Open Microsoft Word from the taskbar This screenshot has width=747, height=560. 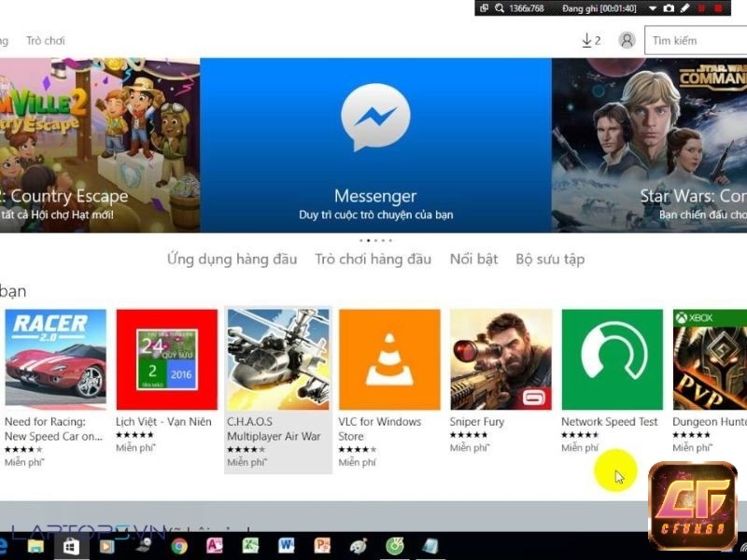(286, 545)
